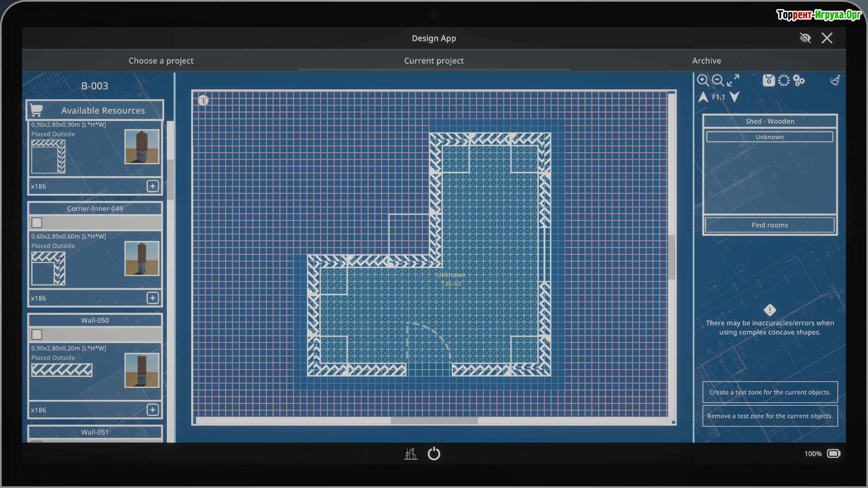Open the gears settings icon

[799, 80]
